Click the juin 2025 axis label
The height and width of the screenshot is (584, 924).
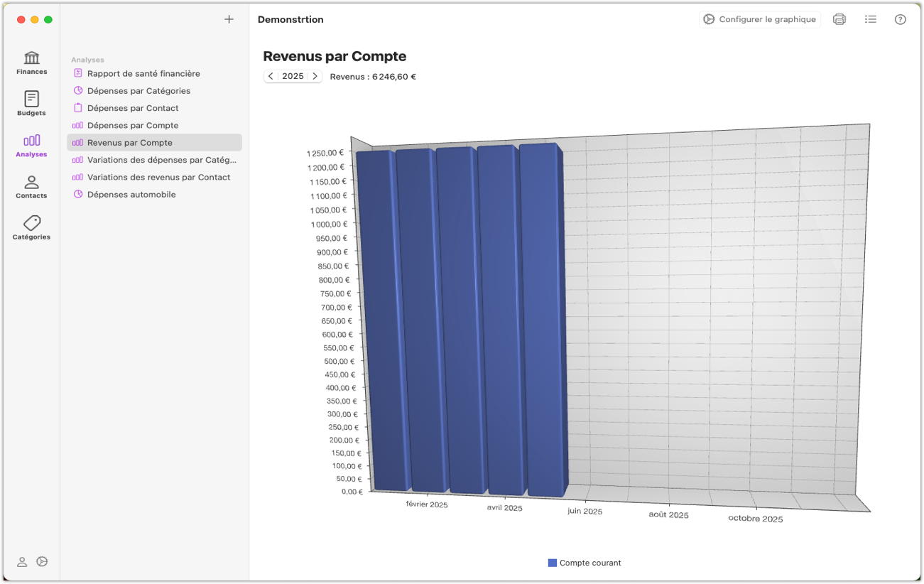tap(585, 512)
